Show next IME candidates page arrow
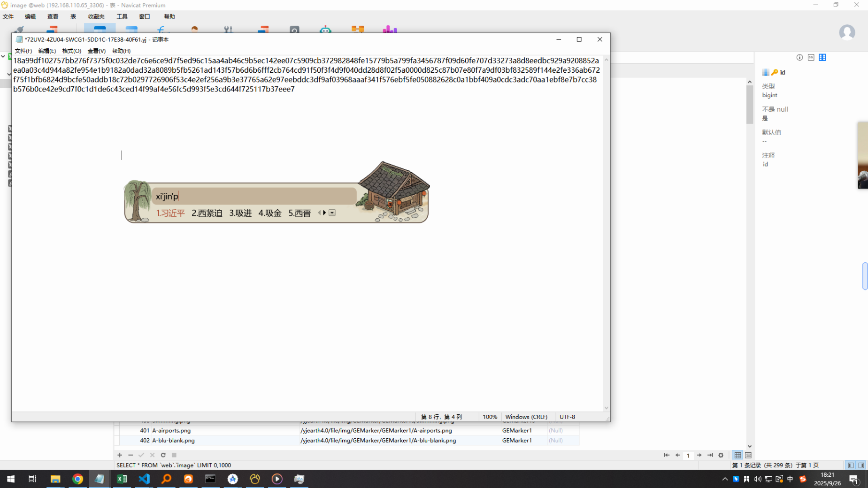 pyautogui.click(x=324, y=213)
